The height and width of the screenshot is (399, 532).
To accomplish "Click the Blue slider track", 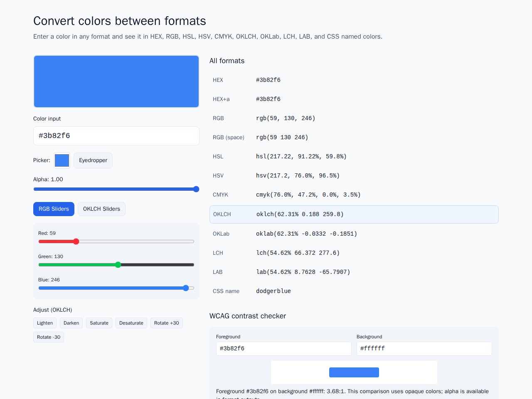I will tap(116, 288).
